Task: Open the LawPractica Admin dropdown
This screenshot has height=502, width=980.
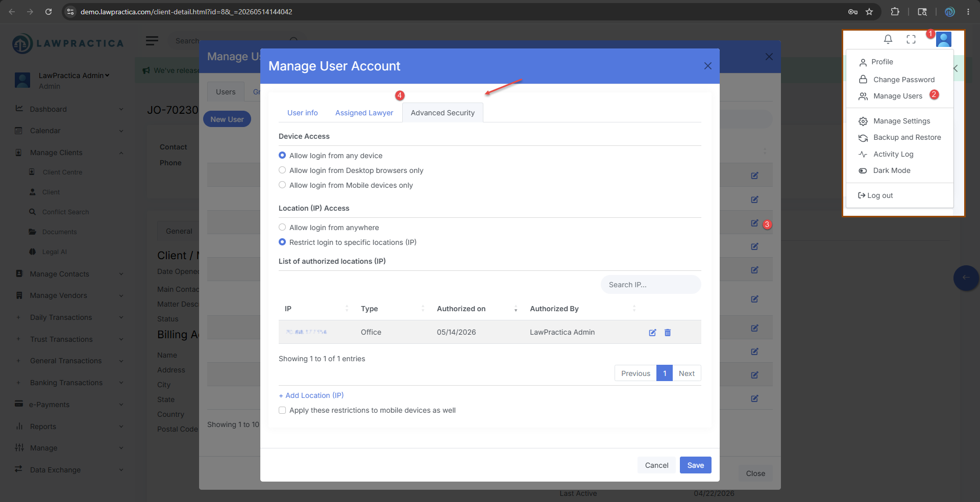Action: (74, 76)
